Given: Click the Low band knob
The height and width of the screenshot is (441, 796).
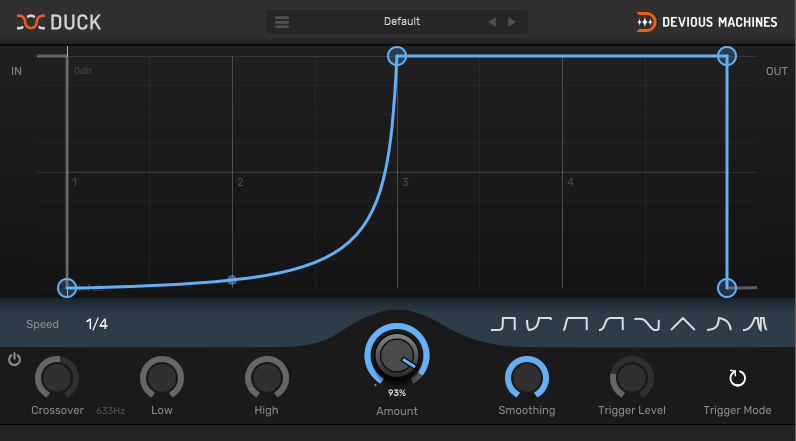Looking at the screenshot, I should click(162, 378).
